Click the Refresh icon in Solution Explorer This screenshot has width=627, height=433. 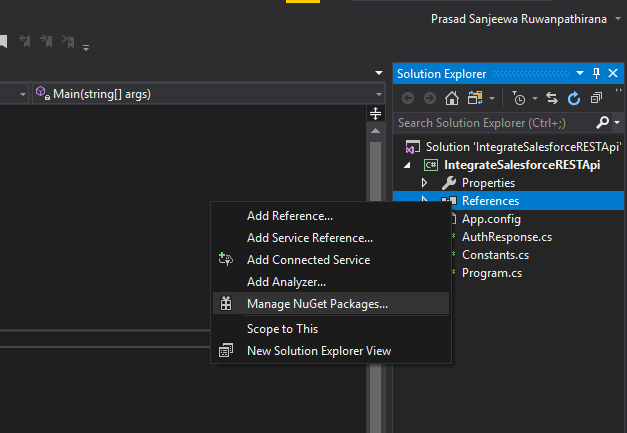[574, 98]
